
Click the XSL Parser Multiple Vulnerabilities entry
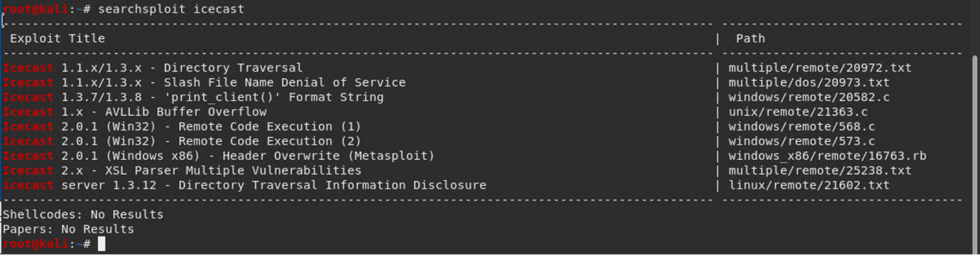click(182, 171)
